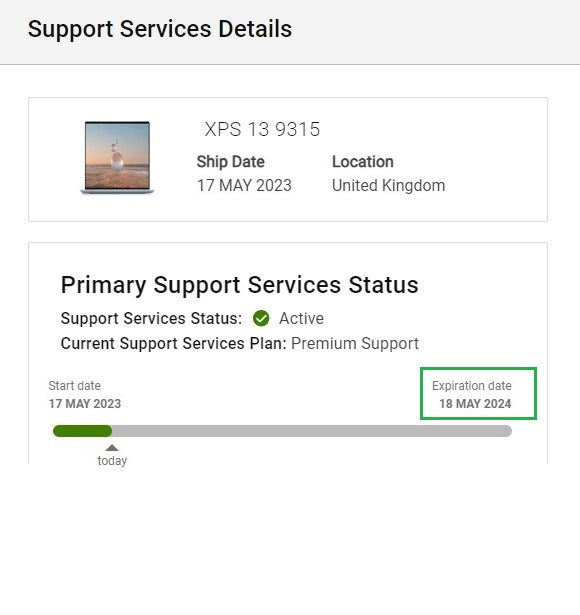This screenshot has height=615, width=580.
Task: Click the today triangle marker
Action: tap(112, 448)
